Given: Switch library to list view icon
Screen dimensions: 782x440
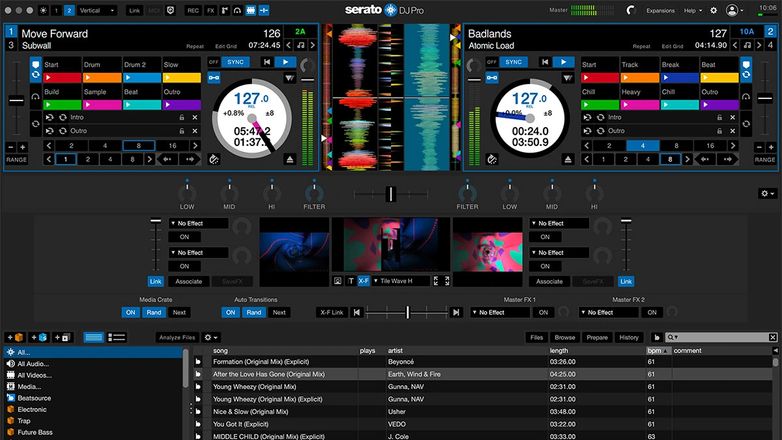Looking at the screenshot, I should [117, 337].
